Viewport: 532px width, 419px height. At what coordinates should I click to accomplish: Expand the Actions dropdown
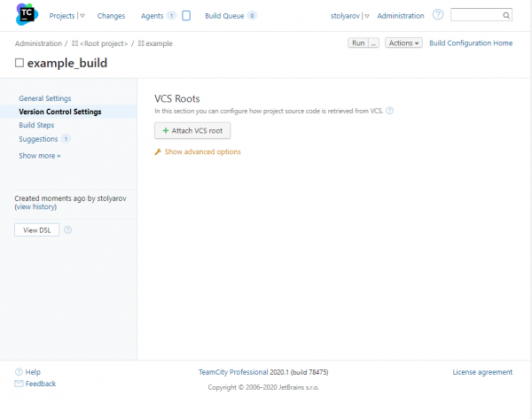(403, 43)
